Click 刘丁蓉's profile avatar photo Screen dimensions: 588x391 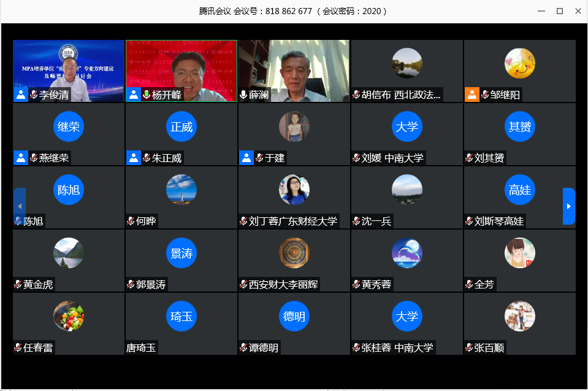tap(294, 190)
